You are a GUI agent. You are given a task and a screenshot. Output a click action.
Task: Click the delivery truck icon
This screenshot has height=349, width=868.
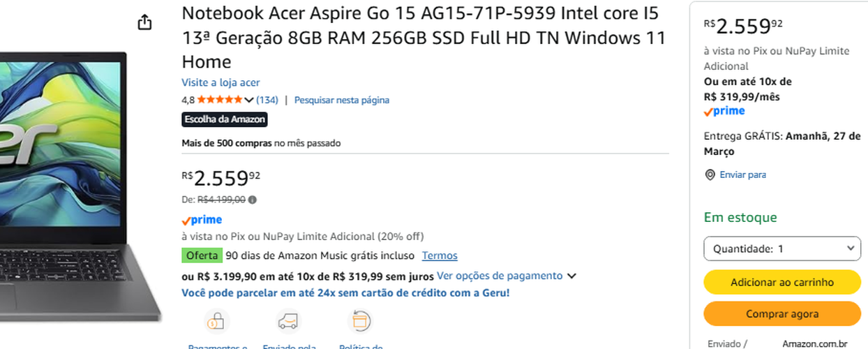click(288, 321)
